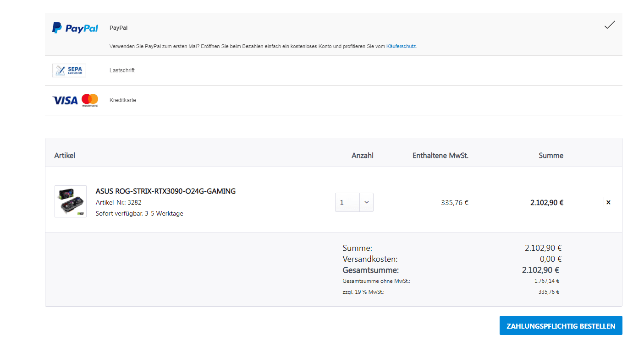Click the VISA logo
644x341 pixels.
coord(65,100)
